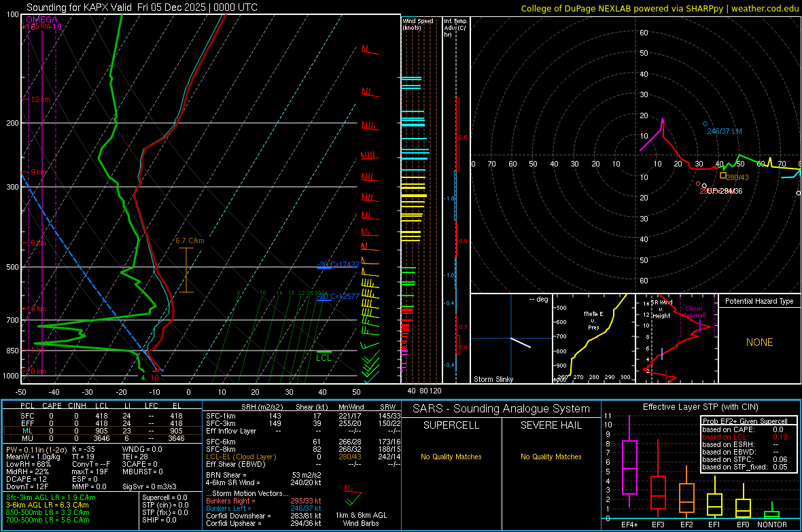Click the 'LCL-EL (Cloud Layer)' row label
The image size is (802, 532).
coord(241,457)
